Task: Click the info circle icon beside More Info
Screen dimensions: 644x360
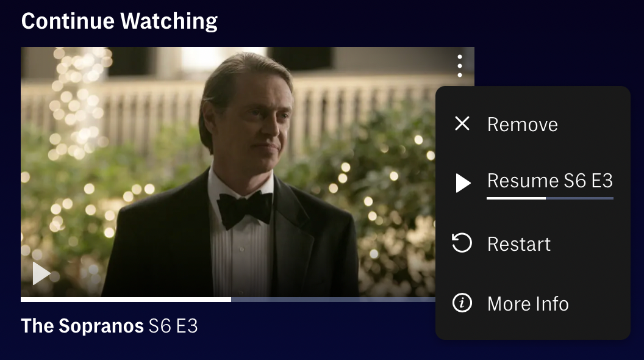Action: click(x=462, y=303)
